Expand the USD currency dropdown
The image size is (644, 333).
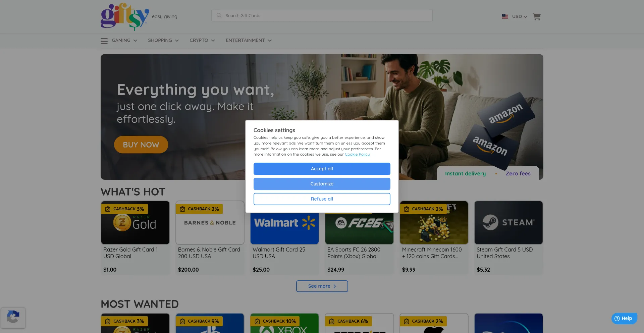click(x=520, y=16)
